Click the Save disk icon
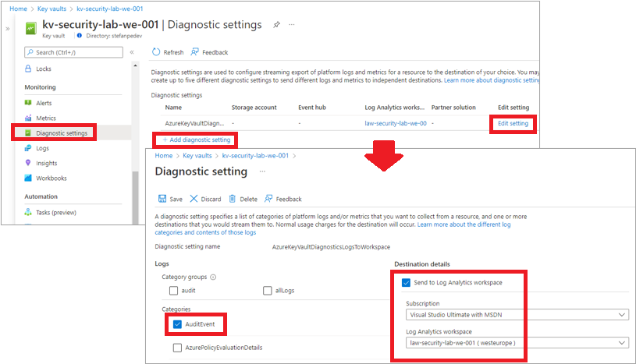636x364 pixels. pos(162,199)
